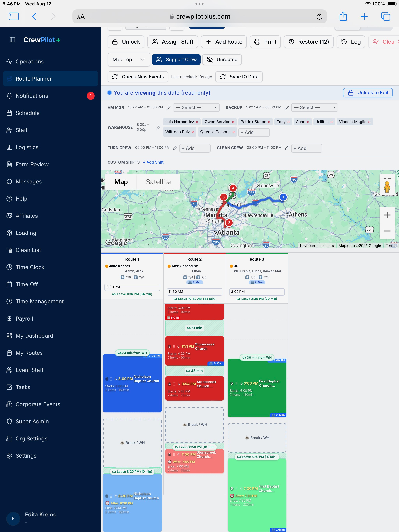The height and width of the screenshot is (532, 399).
Task: Edit CLEAN CREW shift time pencil
Action: [287, 148]
